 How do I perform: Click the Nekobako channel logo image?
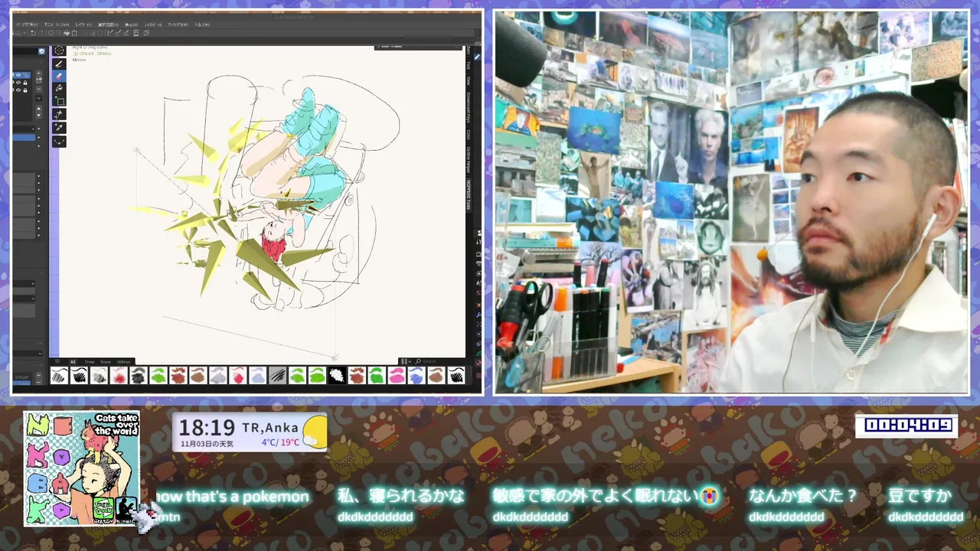[x=81, y=468]
